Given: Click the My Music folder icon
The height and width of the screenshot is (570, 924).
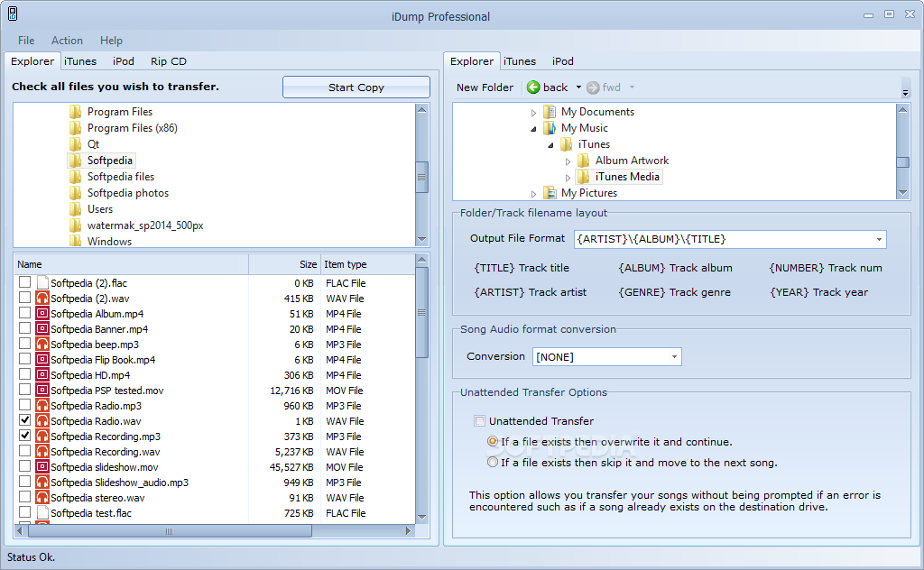Looking at the screenshot, I should (550, 128).
